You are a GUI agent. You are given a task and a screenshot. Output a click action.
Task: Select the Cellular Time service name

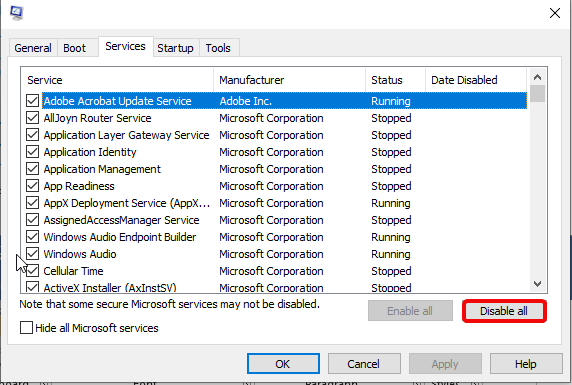tap(73, 271)
